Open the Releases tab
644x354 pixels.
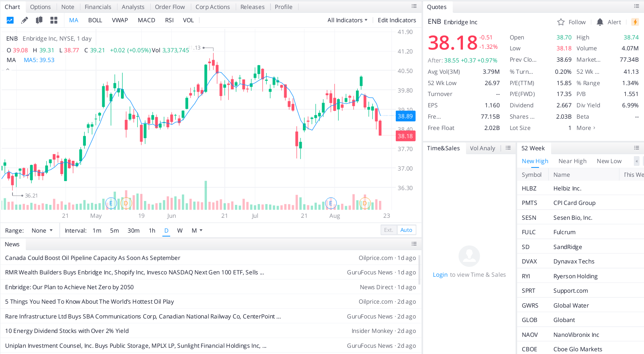[x=253, y=7]
